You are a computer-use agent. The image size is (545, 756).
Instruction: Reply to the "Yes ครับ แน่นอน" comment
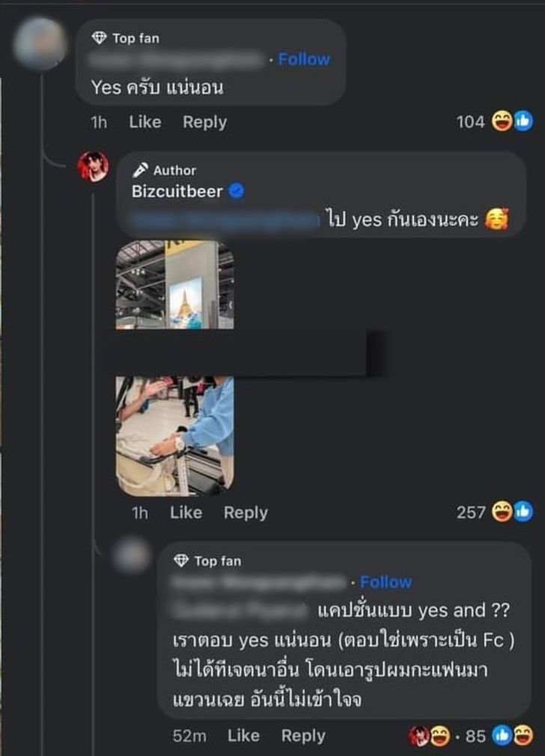(x=205, y=122)
